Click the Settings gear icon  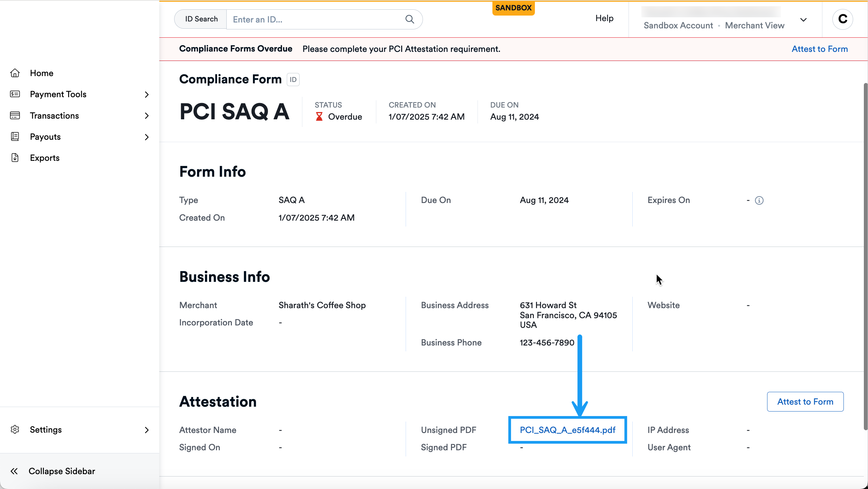[15, 430]
